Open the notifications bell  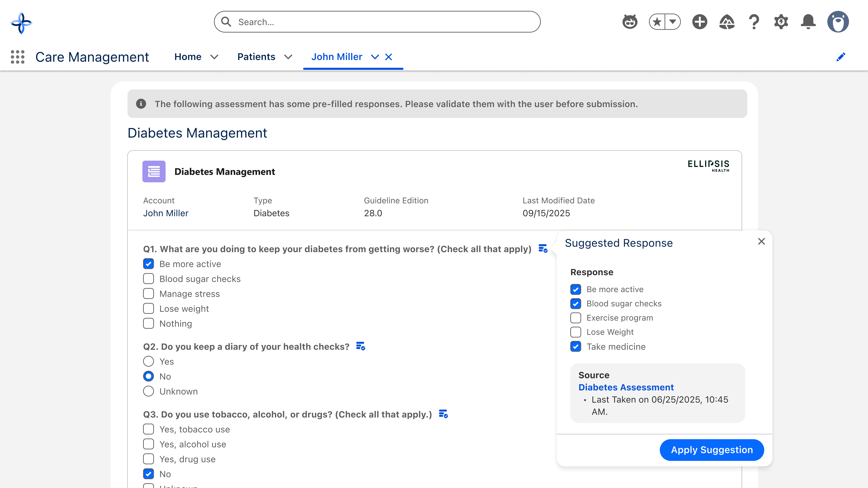(808, 22)
